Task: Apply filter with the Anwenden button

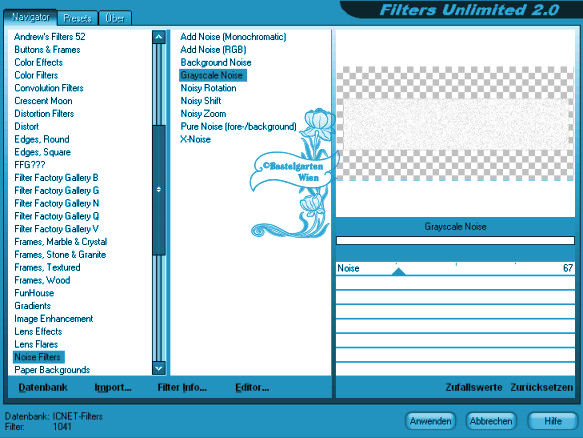Action: point(430,421)
